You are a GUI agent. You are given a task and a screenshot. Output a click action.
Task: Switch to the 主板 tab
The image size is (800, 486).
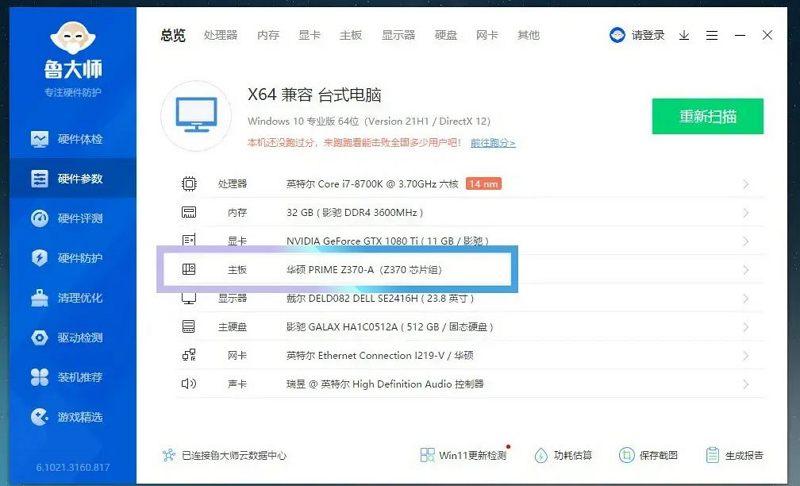(x=351, y=35)
